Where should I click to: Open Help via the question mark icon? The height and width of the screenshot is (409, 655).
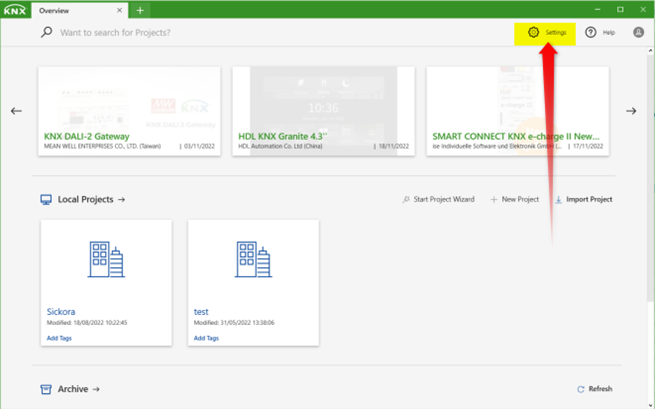pyautogui.click(x=590, y=32)
